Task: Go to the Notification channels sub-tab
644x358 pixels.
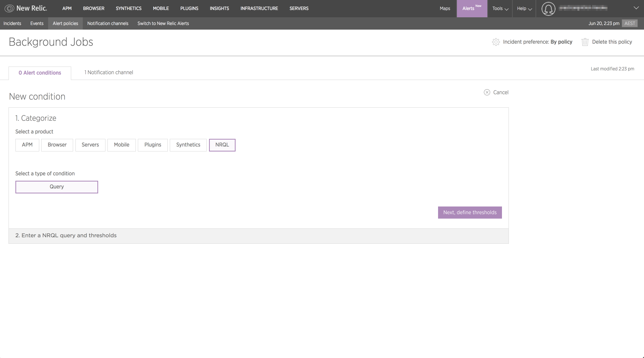Action: tap(108, 23)
